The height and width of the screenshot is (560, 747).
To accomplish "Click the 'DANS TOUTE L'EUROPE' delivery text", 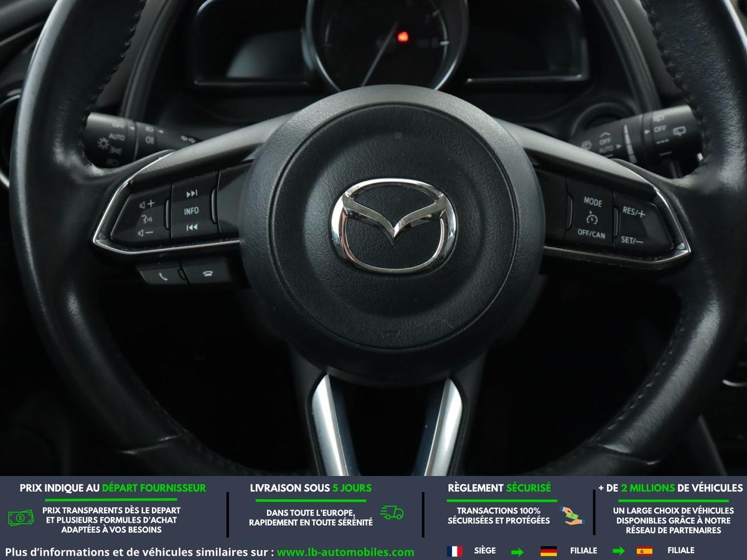I will tap(311, 513).
